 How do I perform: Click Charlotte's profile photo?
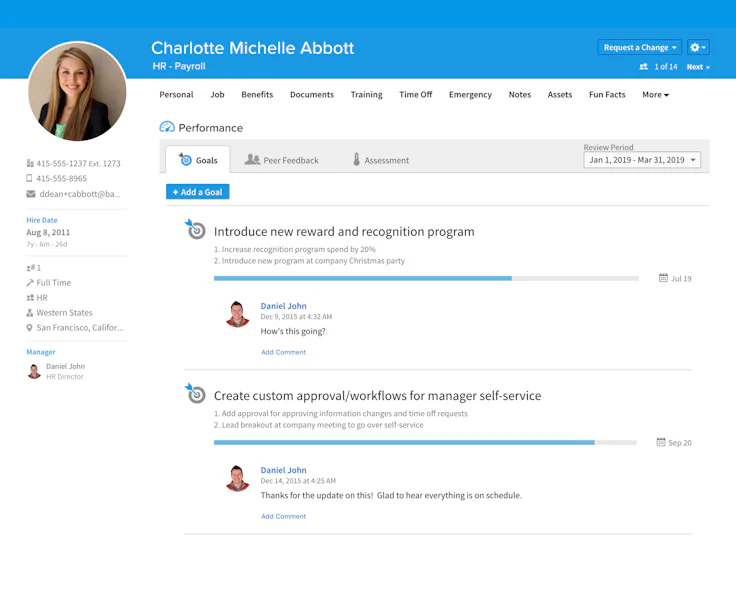pos(77,91)
